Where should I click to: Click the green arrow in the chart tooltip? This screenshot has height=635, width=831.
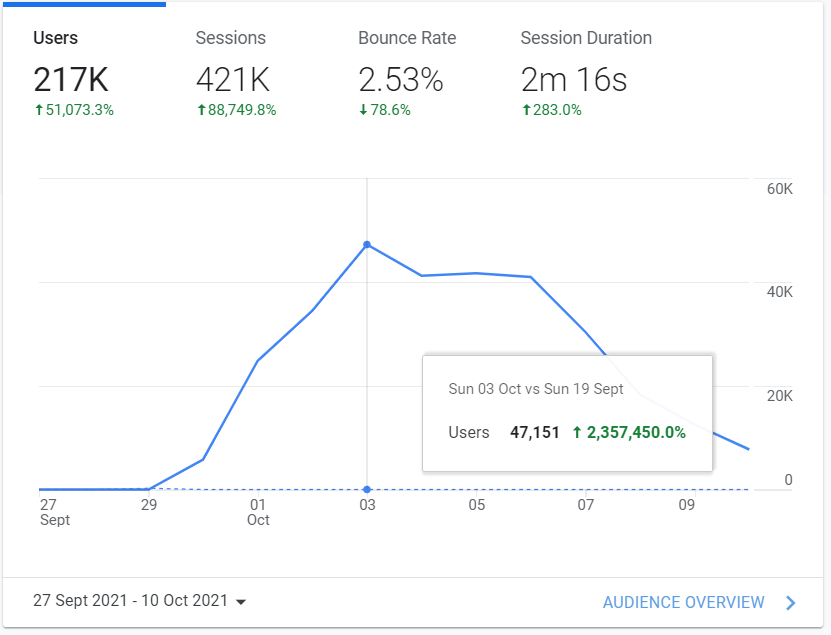(577, 433)
